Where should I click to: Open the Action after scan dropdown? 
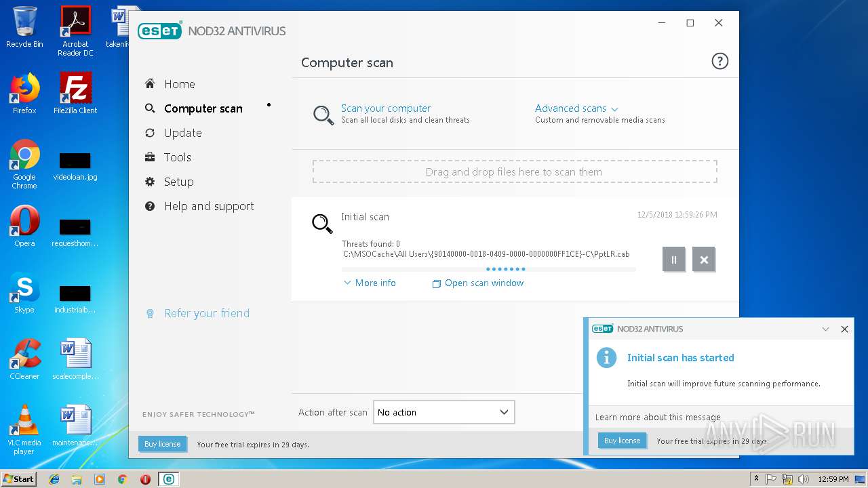coord(443,412)
